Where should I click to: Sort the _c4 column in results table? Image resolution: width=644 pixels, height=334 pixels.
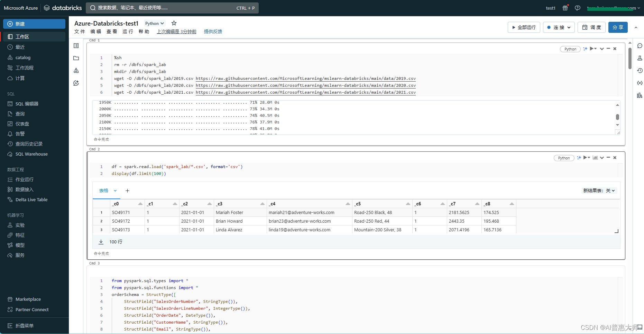(348, 204)
